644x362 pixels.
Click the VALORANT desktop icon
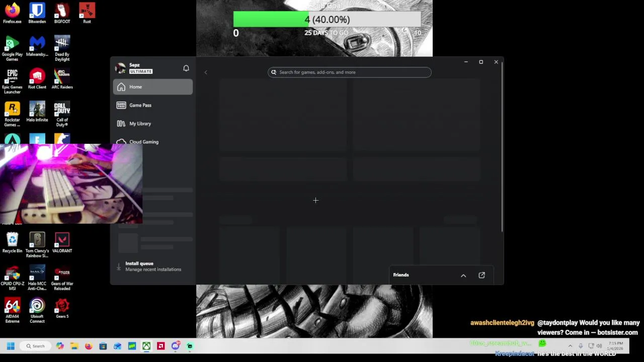pyautogui.click(x=62, y=243)
